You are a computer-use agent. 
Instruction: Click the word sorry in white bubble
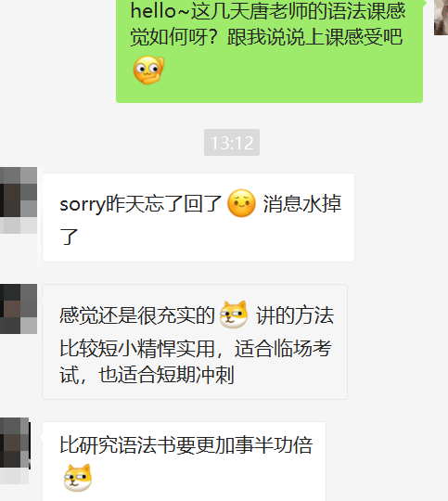pos(83,204)
